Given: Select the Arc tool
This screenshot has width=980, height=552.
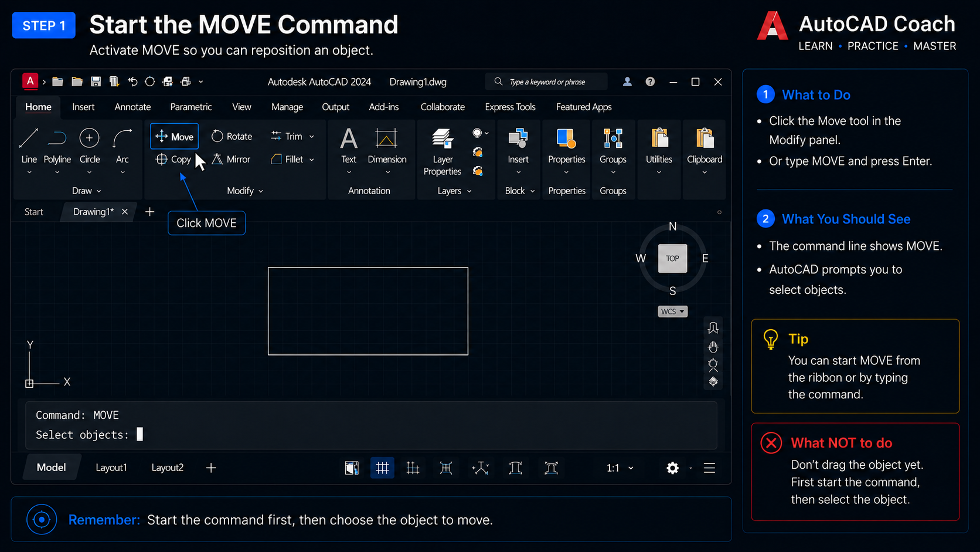Looking at the screenshot, I should (x=122, y=145).
